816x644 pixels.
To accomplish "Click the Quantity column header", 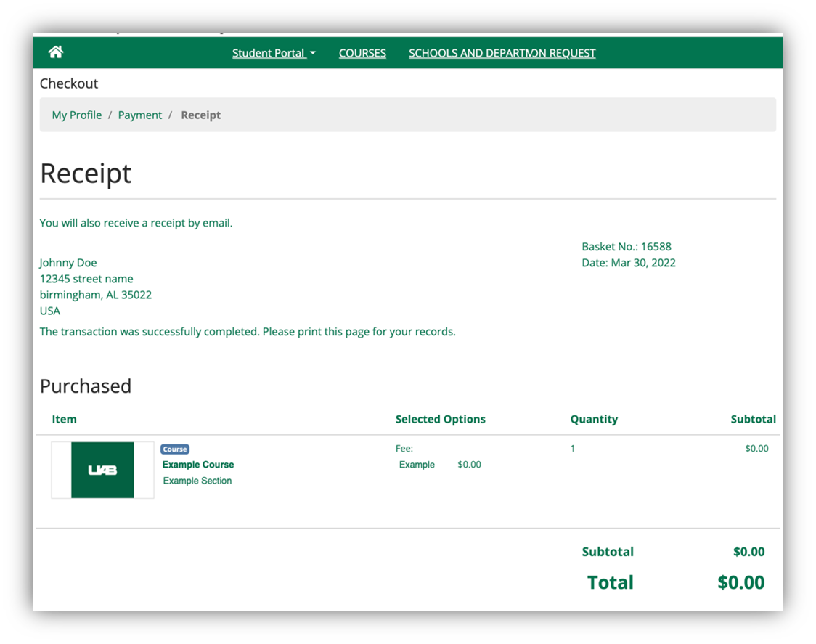I will [x=594, y=419].
